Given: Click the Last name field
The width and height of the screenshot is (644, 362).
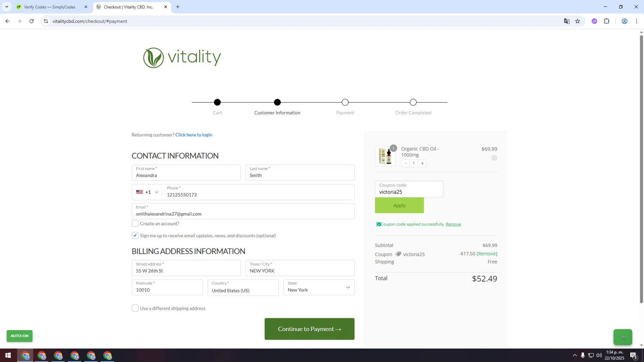Looking at the screenshot, I should [x=300, y=172].
